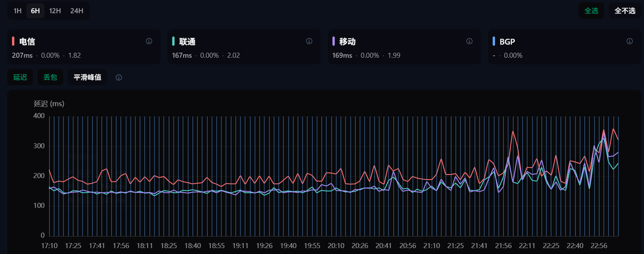
Task: Select the 6H time range tab
Action: point(35,11)
